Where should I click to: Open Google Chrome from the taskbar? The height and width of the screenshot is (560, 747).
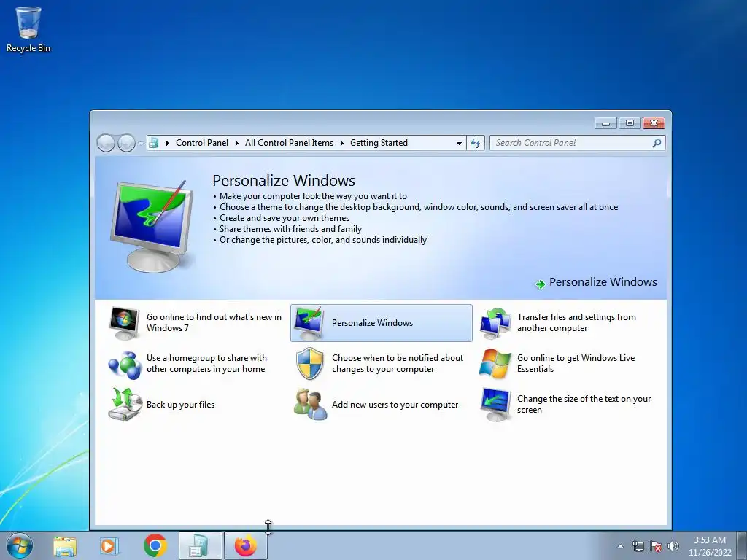pos(155,545)
